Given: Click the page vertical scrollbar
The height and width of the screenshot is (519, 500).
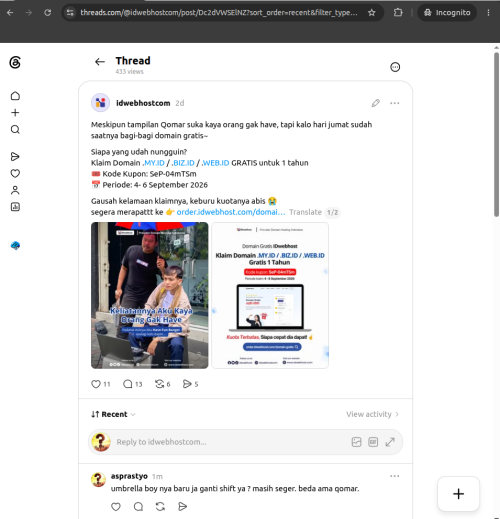Looking at the screenshot, I should click(496, 134).
